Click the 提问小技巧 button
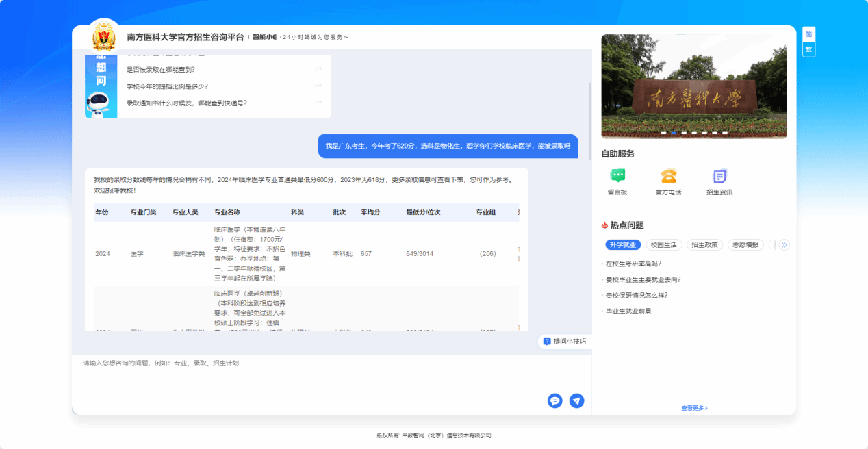 [x=565, y=341]
